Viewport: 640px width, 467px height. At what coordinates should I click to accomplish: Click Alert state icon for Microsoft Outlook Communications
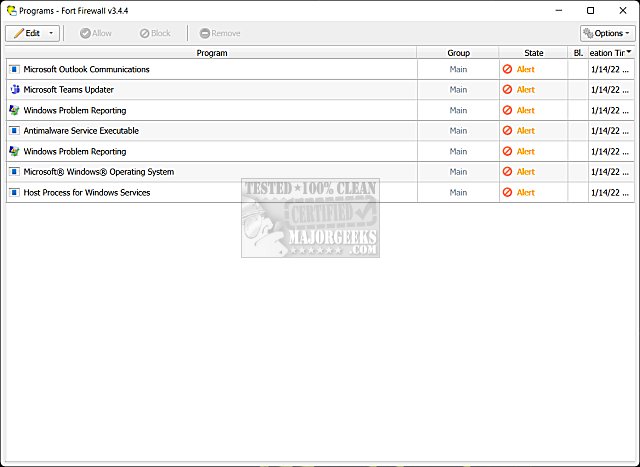[x=507, y=69]
